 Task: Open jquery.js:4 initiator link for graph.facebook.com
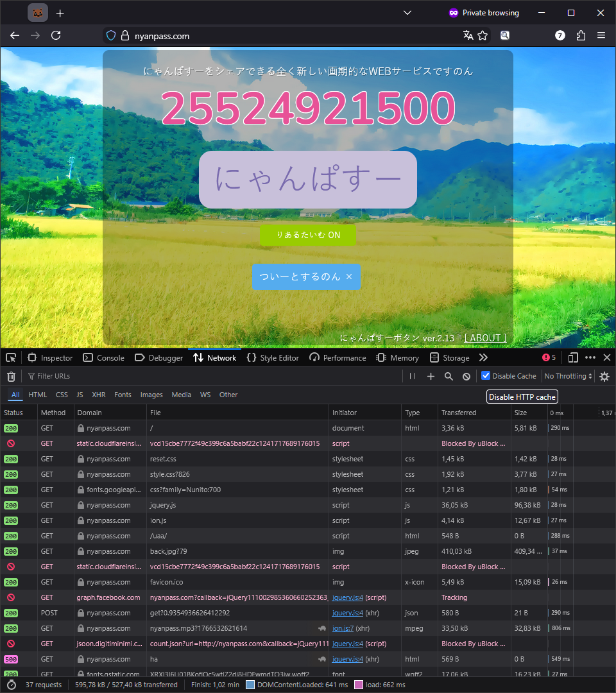click(348, 597)
